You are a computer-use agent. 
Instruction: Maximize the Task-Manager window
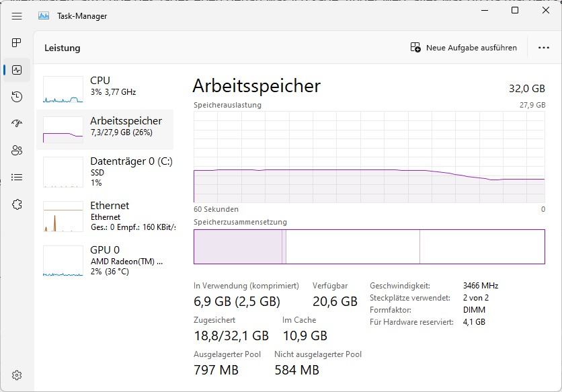point(515,10)
